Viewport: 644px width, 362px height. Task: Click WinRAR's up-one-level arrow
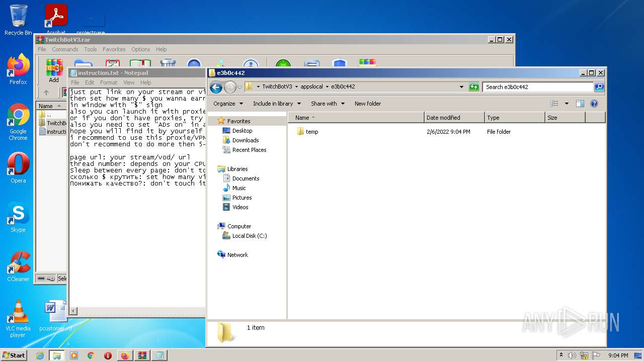click(46, 93)
